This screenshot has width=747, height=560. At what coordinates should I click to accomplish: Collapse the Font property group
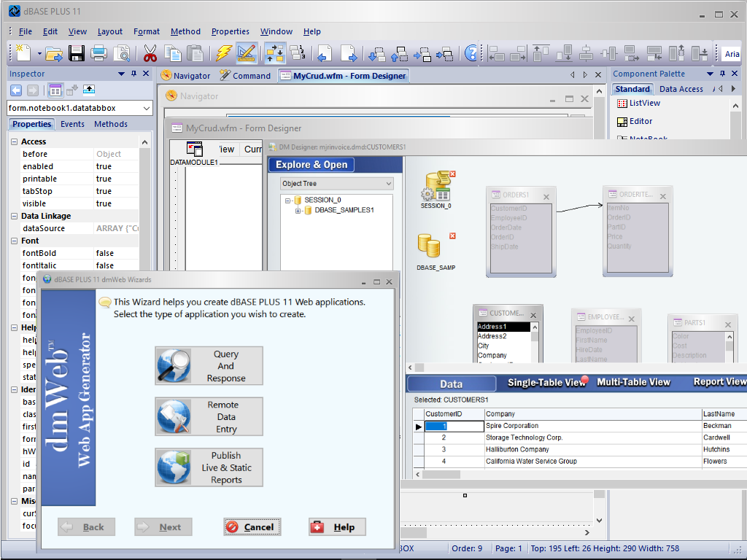coord(15,241)
